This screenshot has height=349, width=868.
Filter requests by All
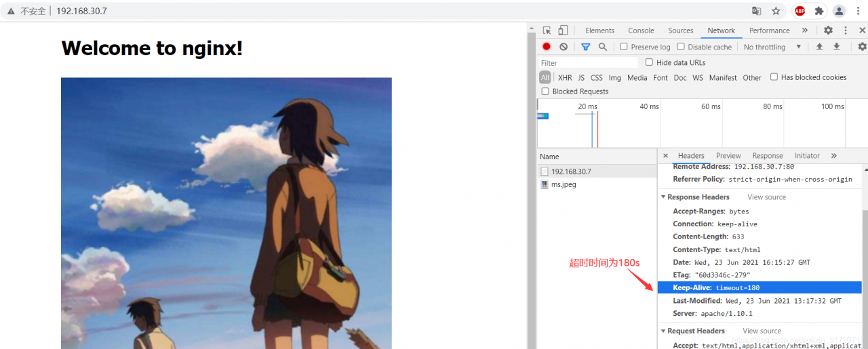(x=545, y=78)
